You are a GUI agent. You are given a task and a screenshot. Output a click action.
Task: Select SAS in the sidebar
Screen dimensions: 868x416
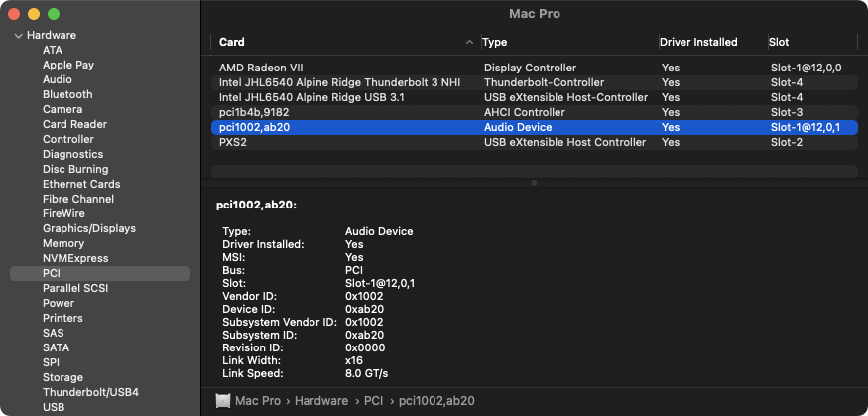coord(54,334)
